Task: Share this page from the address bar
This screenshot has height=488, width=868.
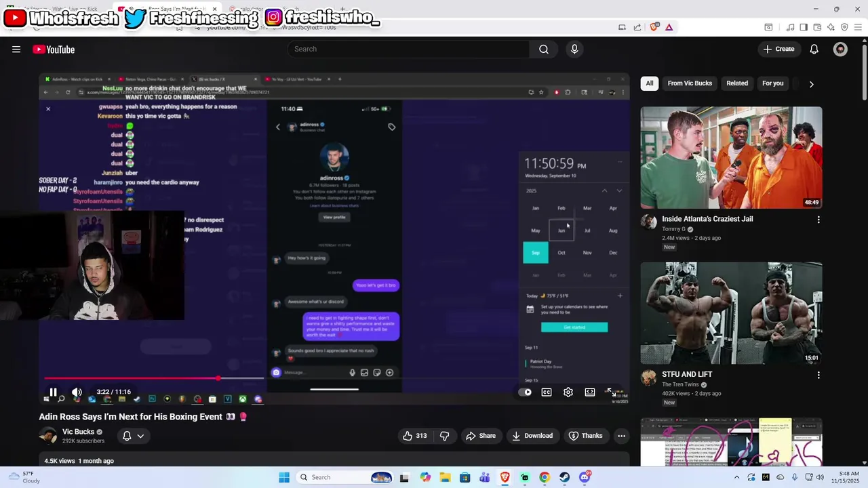Action: [x=637, y=27]
